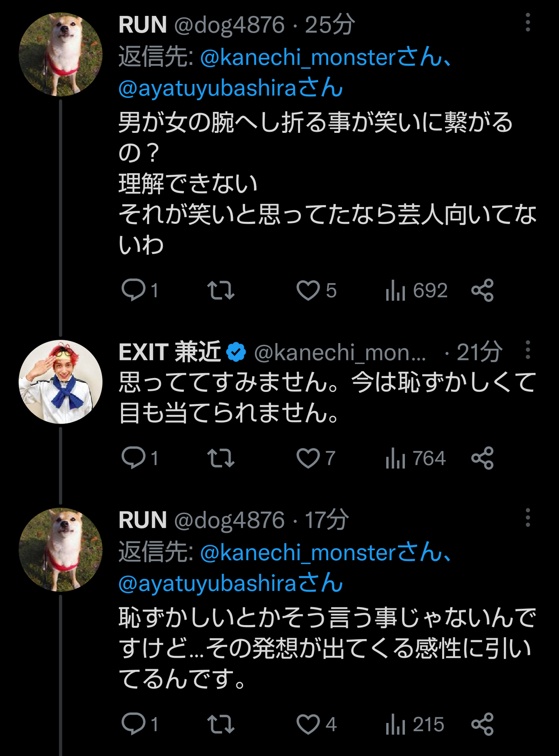Open @kanechi_monster mention in first tweet
This screenshot has height=756, width=559.
click(298, 57)
